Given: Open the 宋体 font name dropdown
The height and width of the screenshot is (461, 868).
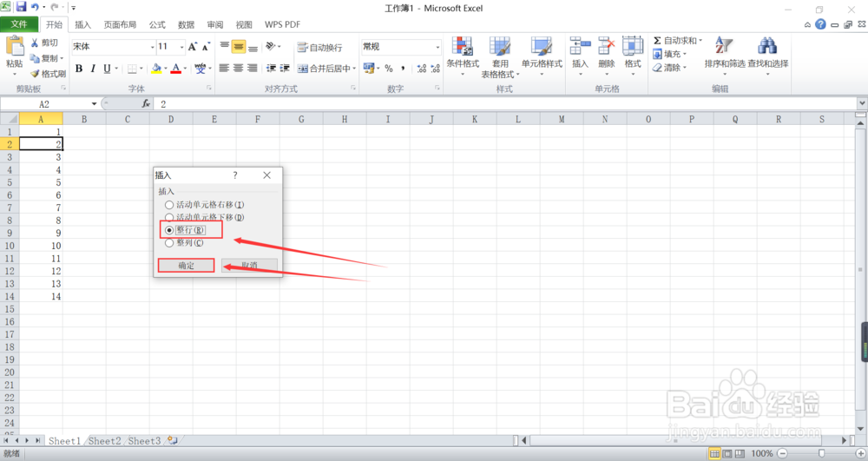Looking at the screenshot, I should tap(152, 47).
